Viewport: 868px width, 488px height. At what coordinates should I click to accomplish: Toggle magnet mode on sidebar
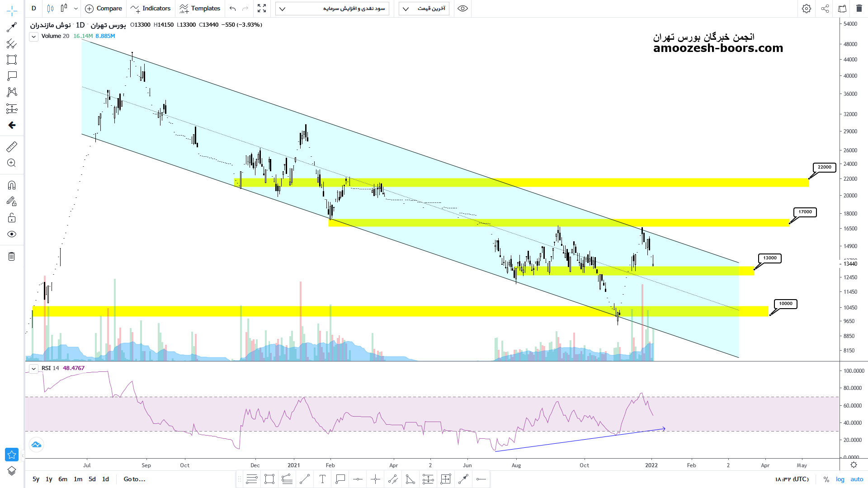pos(12,185)
